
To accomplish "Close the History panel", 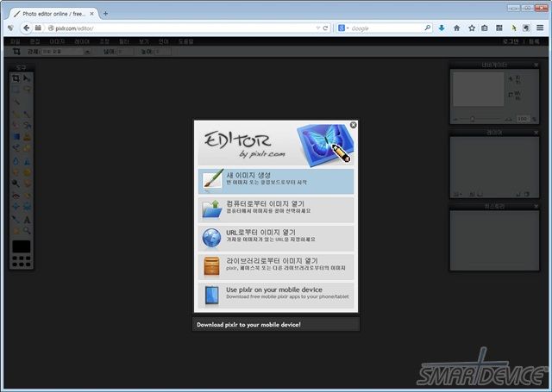I will click(x=536, y=207).
